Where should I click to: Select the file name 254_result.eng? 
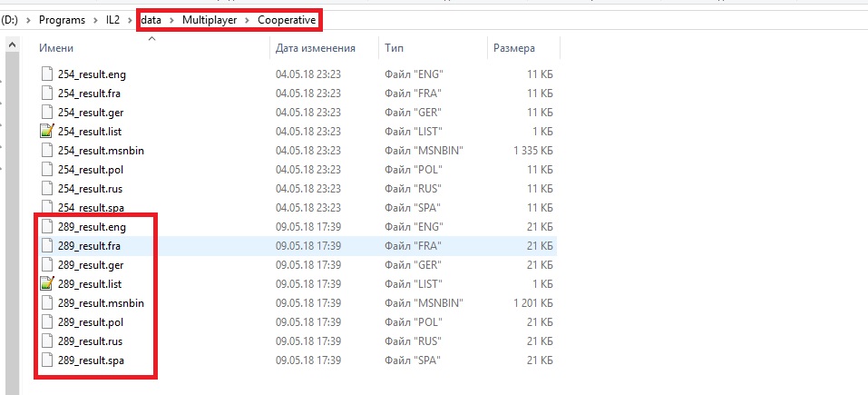tap(92, 74)
